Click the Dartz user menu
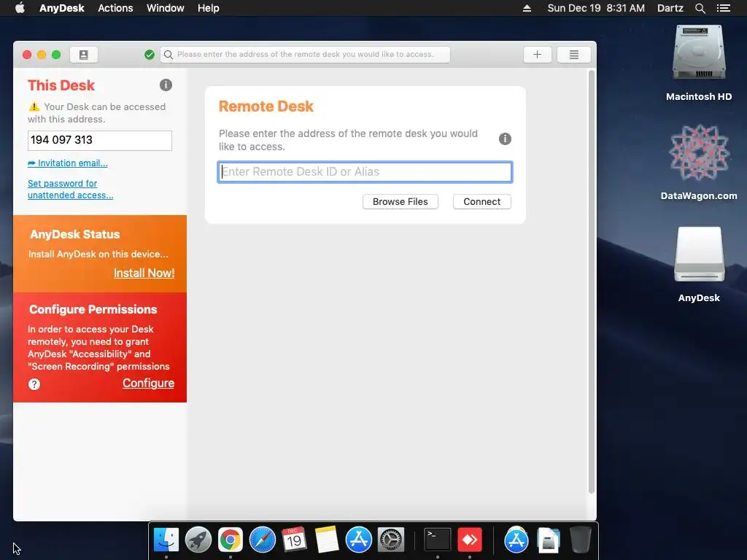This screenshot has width=747, height=560. [670, 8]
